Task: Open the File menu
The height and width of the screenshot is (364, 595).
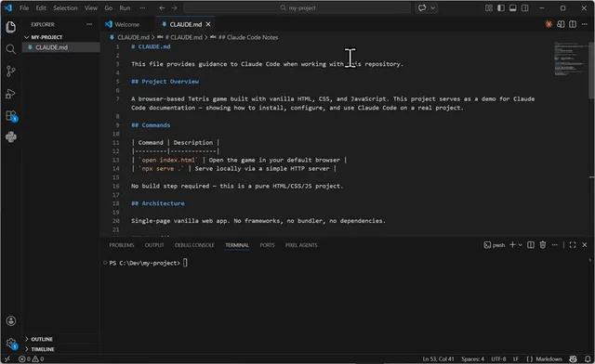Action: (24, 8)
